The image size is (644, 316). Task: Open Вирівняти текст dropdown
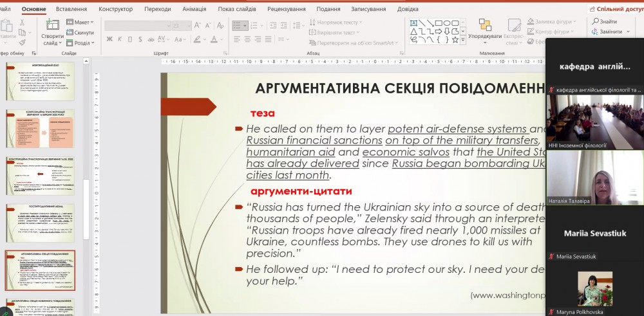pos(334,32)
